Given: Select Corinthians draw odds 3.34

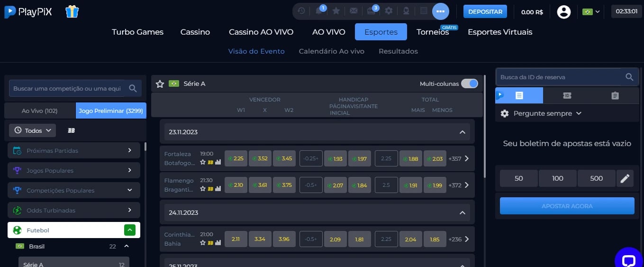Looking at the screenshot, I should pos(260,239).
